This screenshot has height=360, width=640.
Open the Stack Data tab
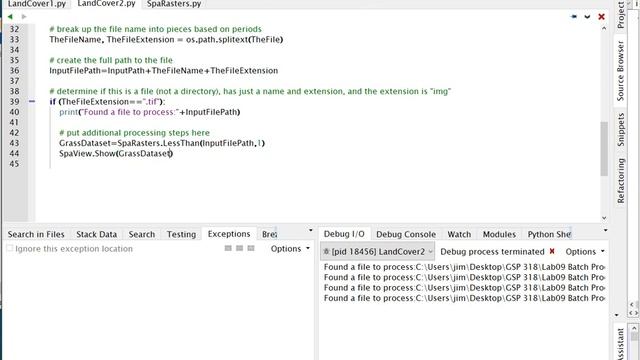96,234
